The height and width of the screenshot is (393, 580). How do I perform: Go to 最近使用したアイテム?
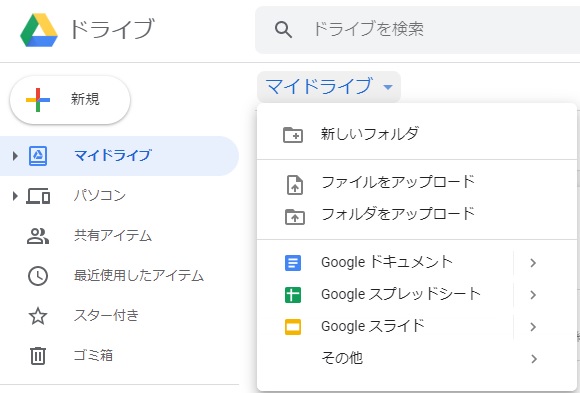tap(119, 276)
